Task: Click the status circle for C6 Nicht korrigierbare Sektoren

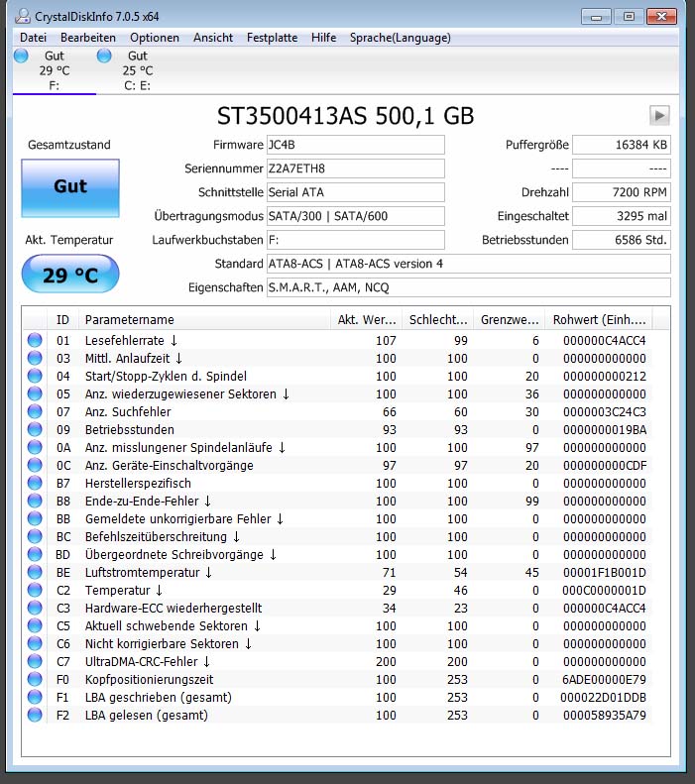Action: click(x=35, y=643)
